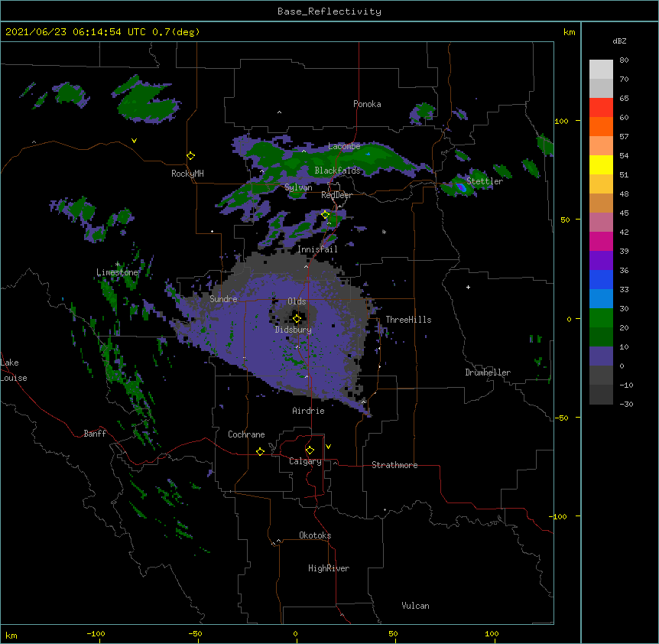Click the Banff label
The image size is (659, 644).
tap(95, 434)
